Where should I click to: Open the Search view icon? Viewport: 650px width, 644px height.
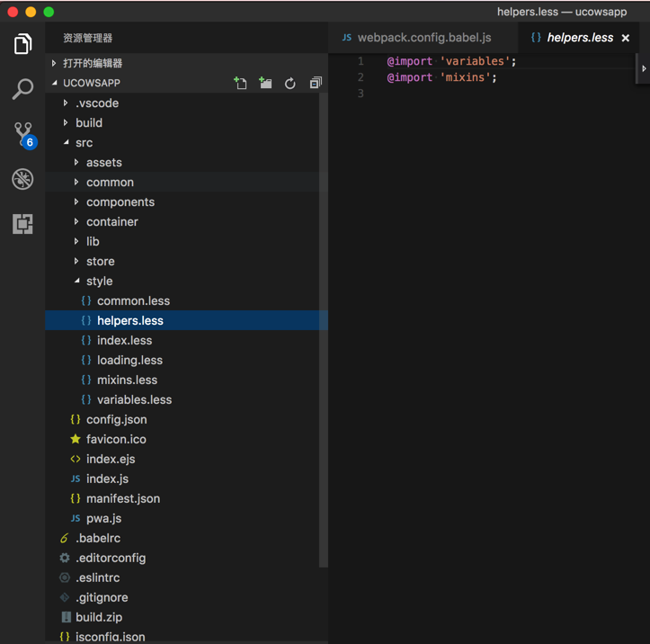(x=22, y=88)
